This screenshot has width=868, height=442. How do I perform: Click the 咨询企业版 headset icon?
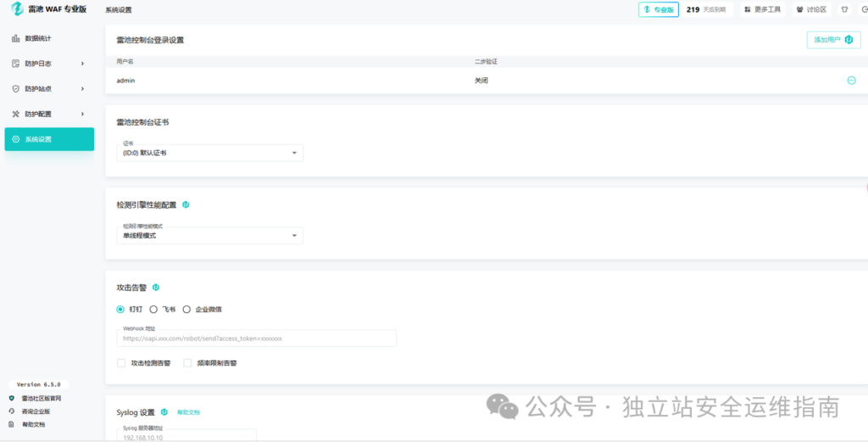12,411
